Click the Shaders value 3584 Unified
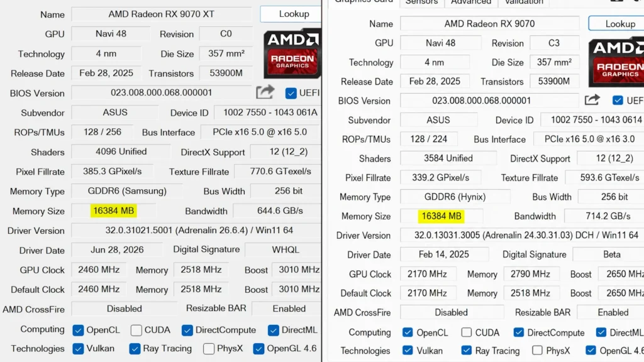 [448, 158]
